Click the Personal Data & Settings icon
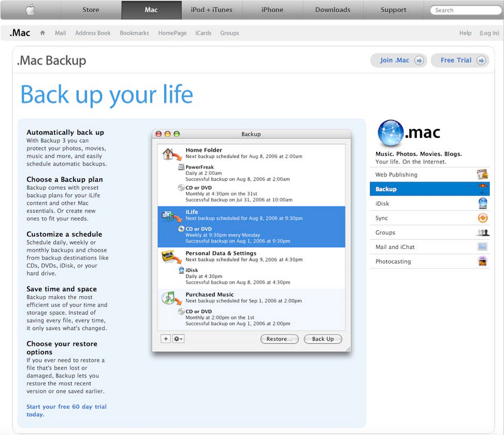504x435 pixels. (172, 257)
